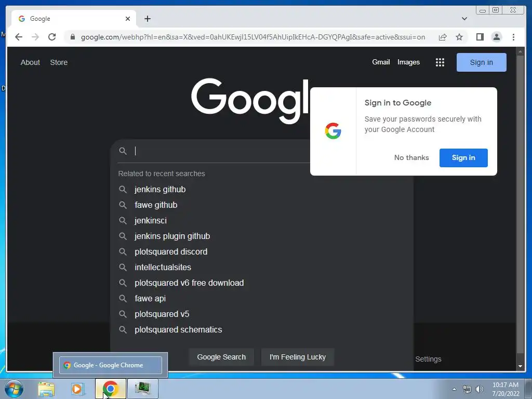The height and width of the screenshot is (399, 532).
Task: Choose the 'intellectualsites' suggestion
Action: click(x=262, y=268)
